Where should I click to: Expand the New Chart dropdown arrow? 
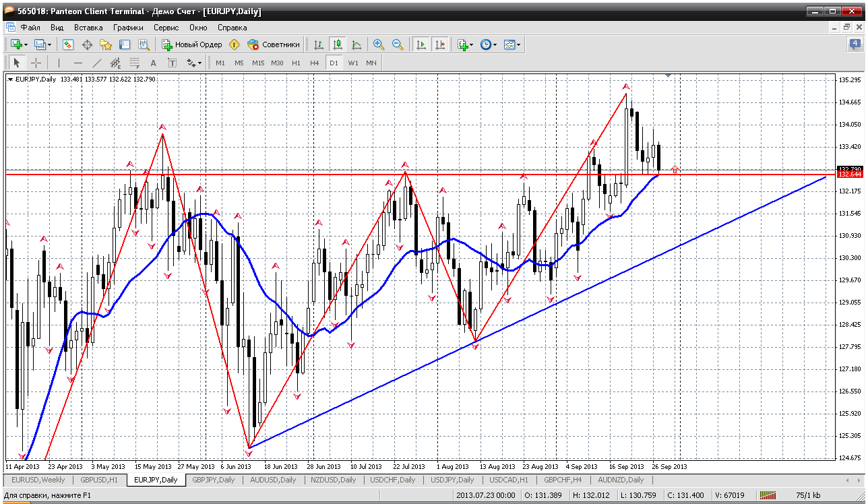tap(26, 44)
